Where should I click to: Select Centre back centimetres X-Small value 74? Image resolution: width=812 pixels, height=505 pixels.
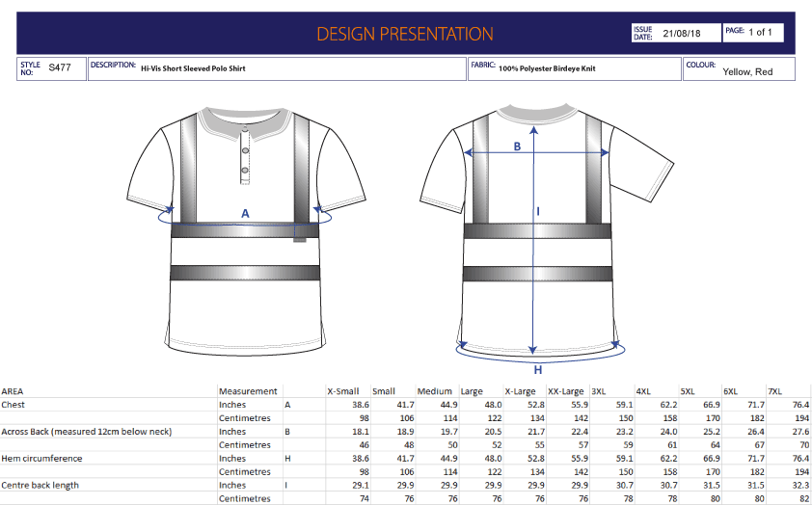(x=364, y=499)
